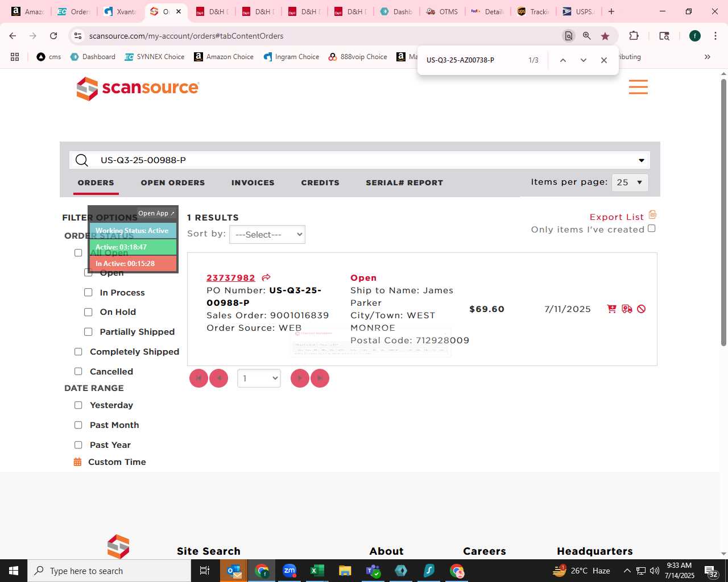The image size is (728, 582).
Task: Check the Past Month date range
Action: click(x=78, y=425)
